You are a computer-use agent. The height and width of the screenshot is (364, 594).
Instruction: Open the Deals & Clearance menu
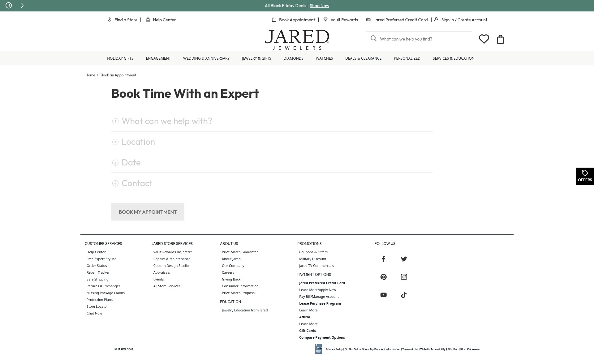coord(363,58)
